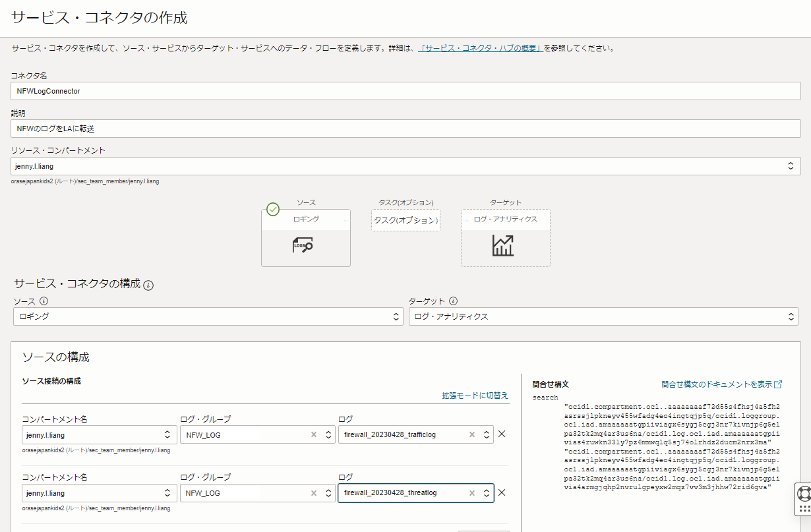Open リソース・コンパートメント dropdown
This screenshot has width=811, height=532.
coord(790,166)
